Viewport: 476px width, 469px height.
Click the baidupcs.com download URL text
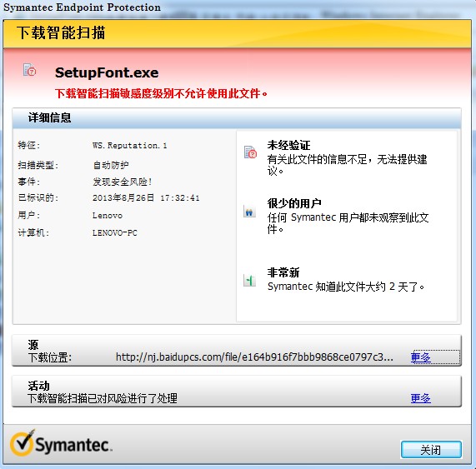254,357
